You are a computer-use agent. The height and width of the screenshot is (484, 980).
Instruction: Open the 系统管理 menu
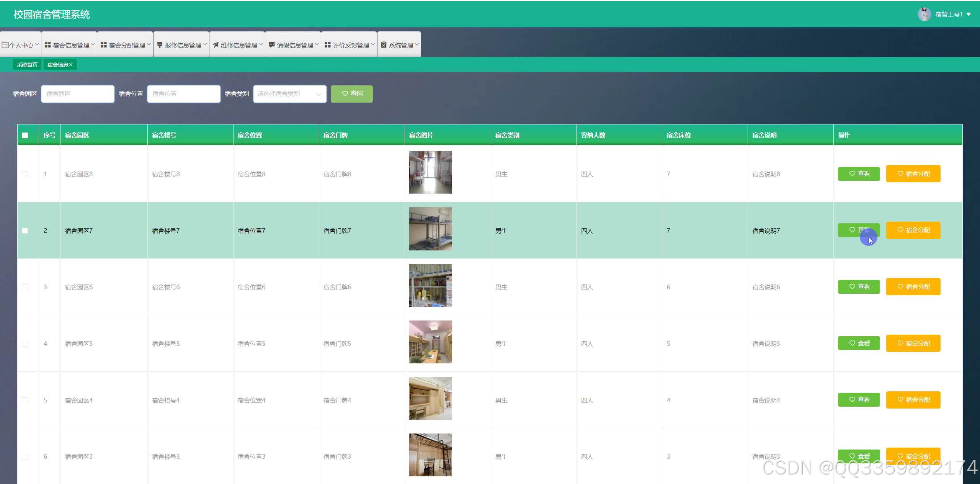[x=399, y=44]
